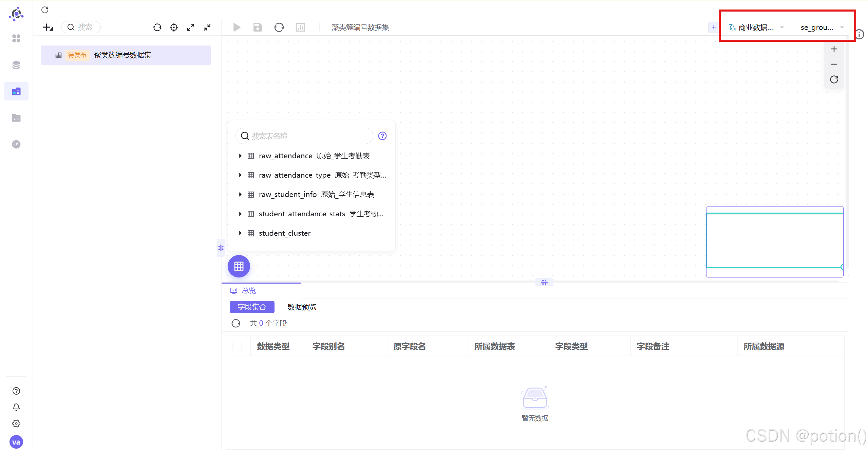Screen dimensions: 868x450
Task: Click the add new plus icon in tree panel
Action: pos(48,27)
